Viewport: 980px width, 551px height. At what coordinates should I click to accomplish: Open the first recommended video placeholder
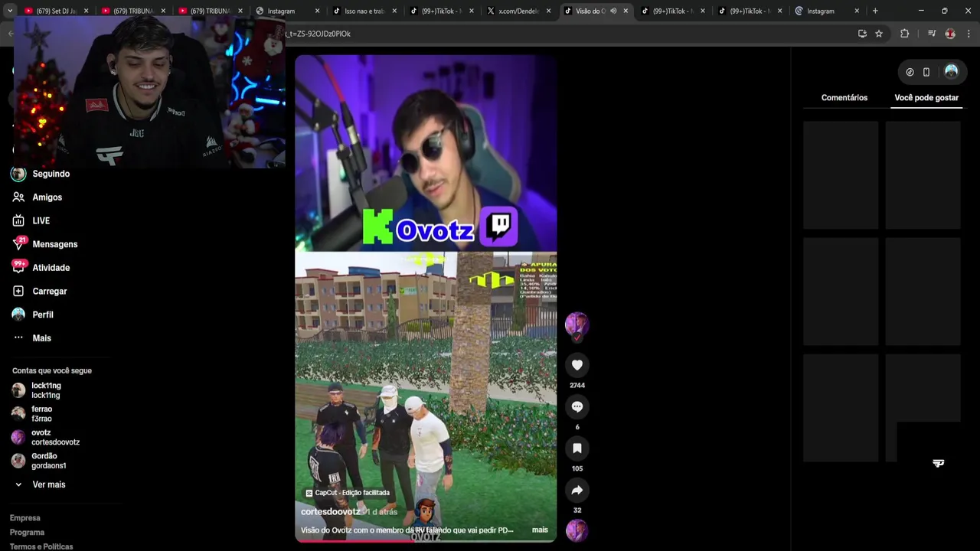(x=841, y=175)
